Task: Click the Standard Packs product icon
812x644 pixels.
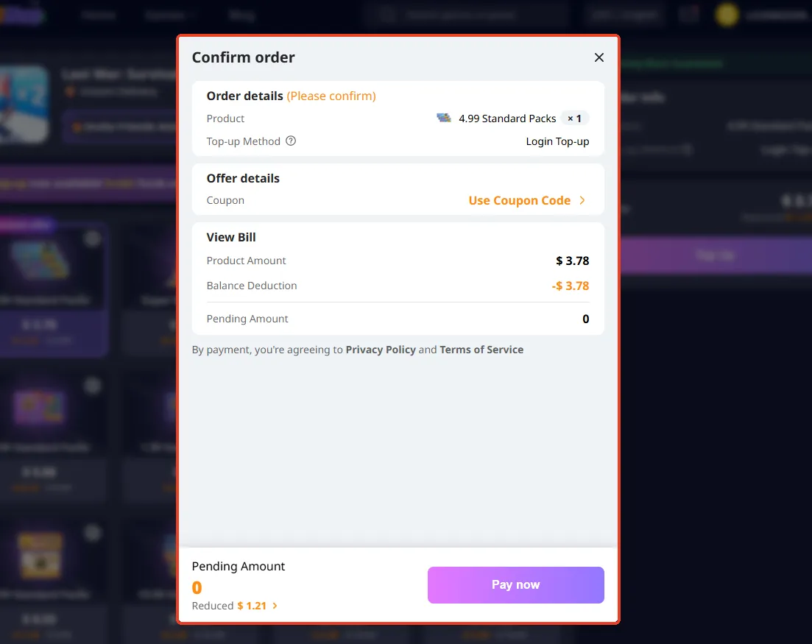Action: pyautogui.click(x=444, y=118)
